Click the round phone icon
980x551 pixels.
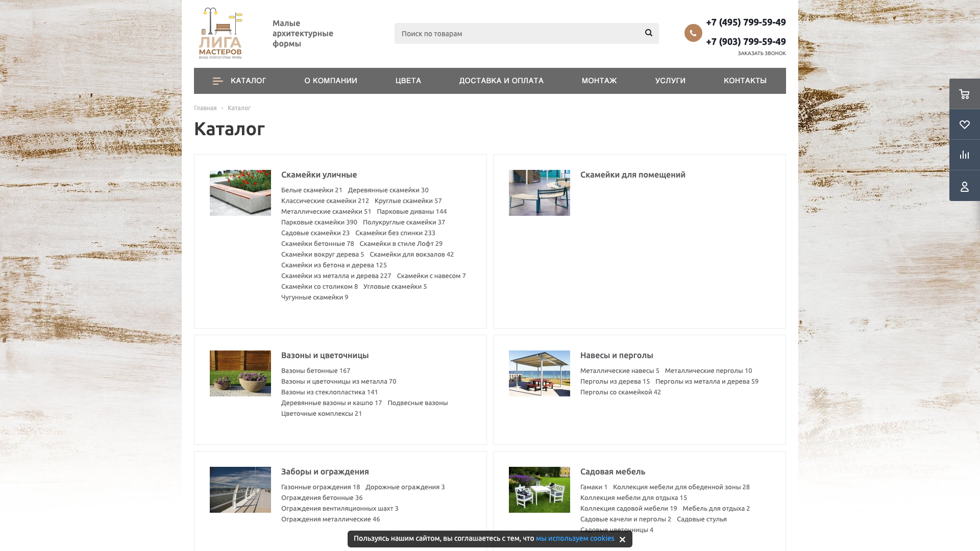tap(693, 33)
